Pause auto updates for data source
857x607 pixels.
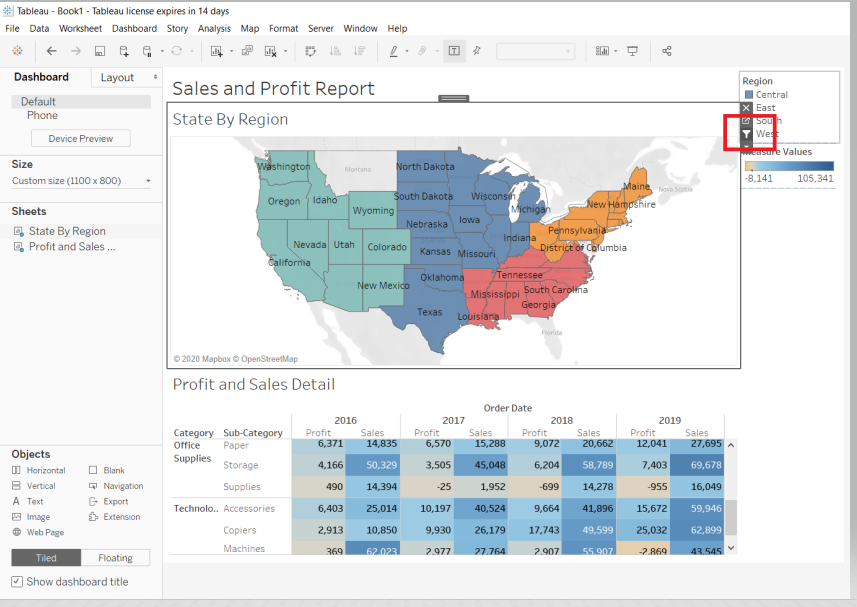tap(147, 51)
